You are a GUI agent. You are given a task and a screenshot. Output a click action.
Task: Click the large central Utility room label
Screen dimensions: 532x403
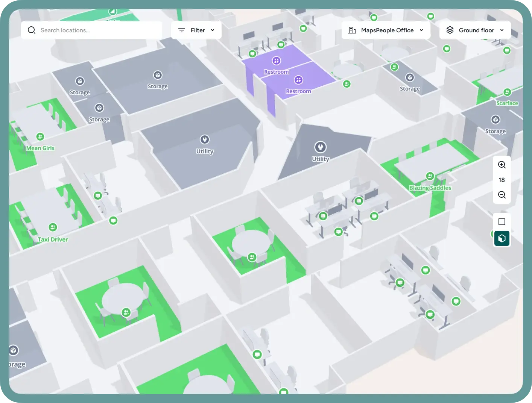205,152
